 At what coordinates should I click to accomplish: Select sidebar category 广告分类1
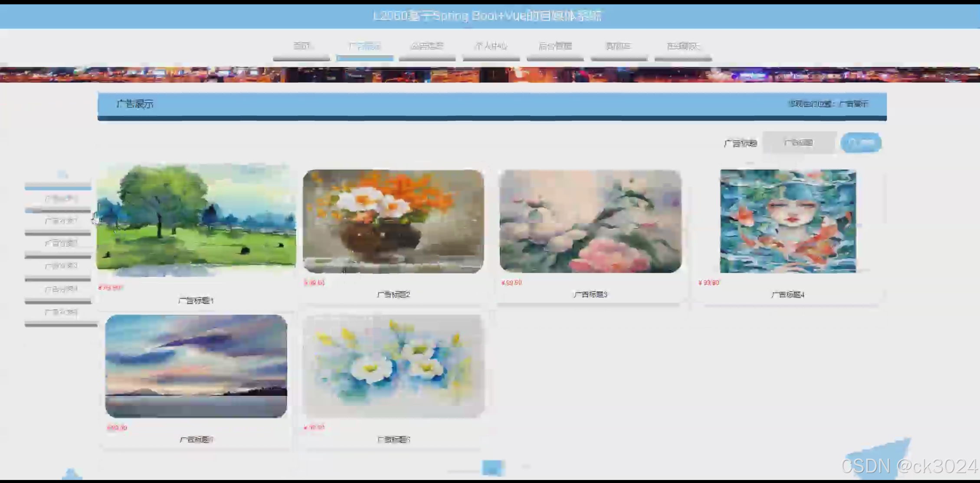[x=59, y=220]
